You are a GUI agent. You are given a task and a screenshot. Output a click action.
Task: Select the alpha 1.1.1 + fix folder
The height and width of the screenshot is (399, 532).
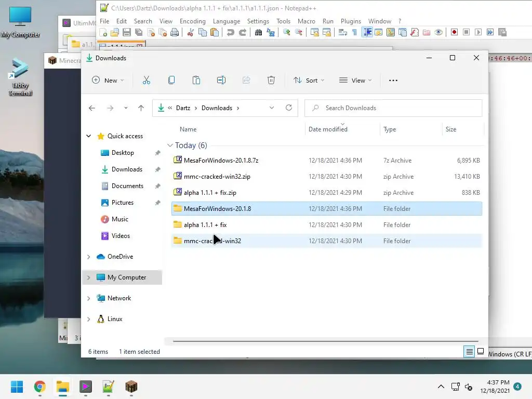327,224
